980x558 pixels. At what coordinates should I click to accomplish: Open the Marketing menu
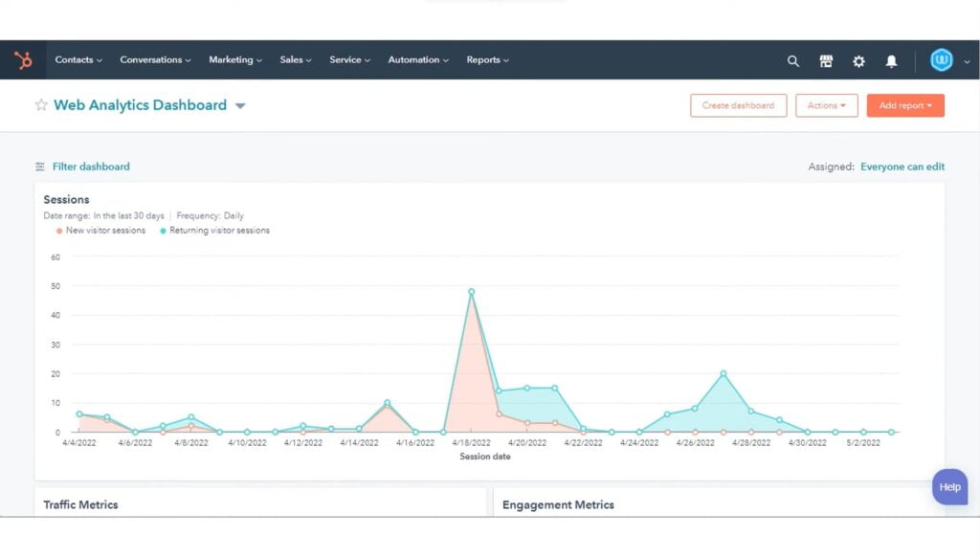pos(234,59)
